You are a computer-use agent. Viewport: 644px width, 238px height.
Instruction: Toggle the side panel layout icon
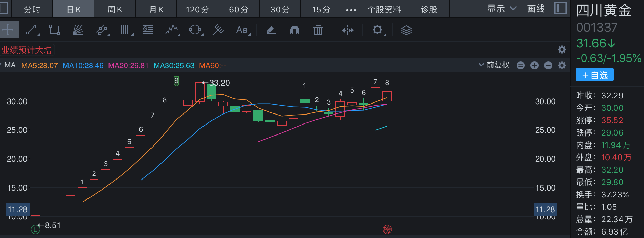560,9
